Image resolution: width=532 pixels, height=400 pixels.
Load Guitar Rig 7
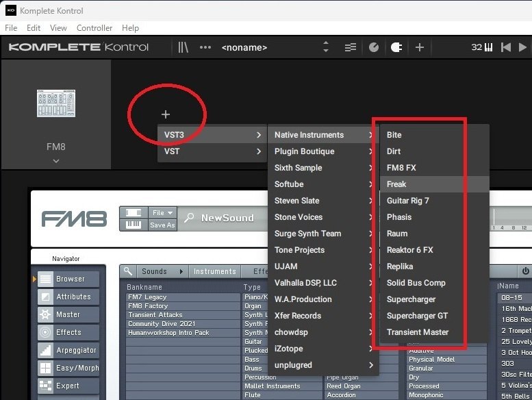434,201
